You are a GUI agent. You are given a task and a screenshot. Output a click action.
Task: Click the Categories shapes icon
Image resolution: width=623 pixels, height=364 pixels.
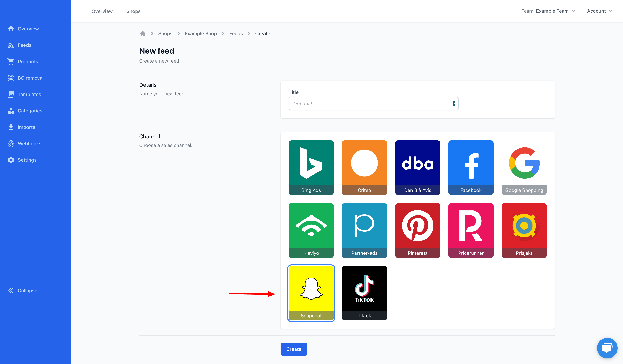[11, 111]
